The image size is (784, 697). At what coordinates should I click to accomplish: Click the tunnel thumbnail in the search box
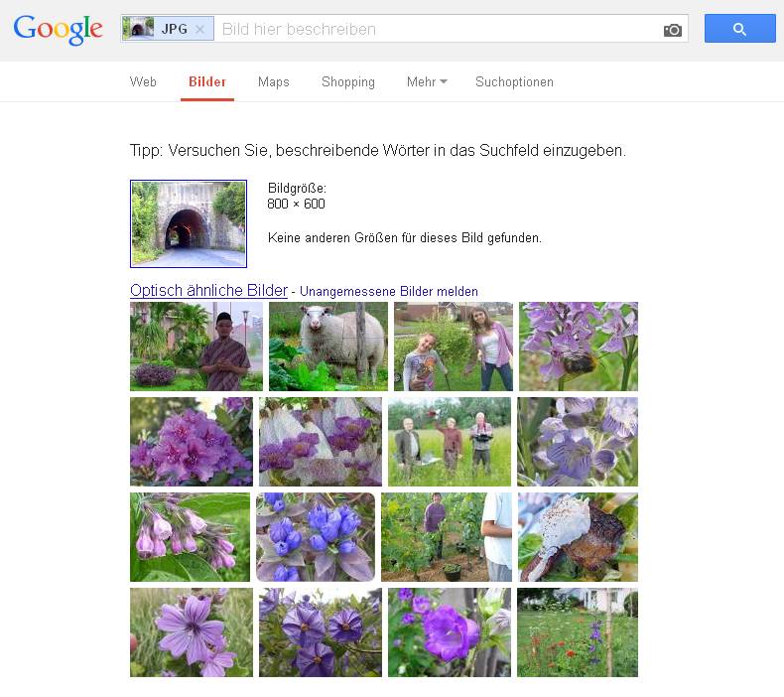(x=139, y=29)
